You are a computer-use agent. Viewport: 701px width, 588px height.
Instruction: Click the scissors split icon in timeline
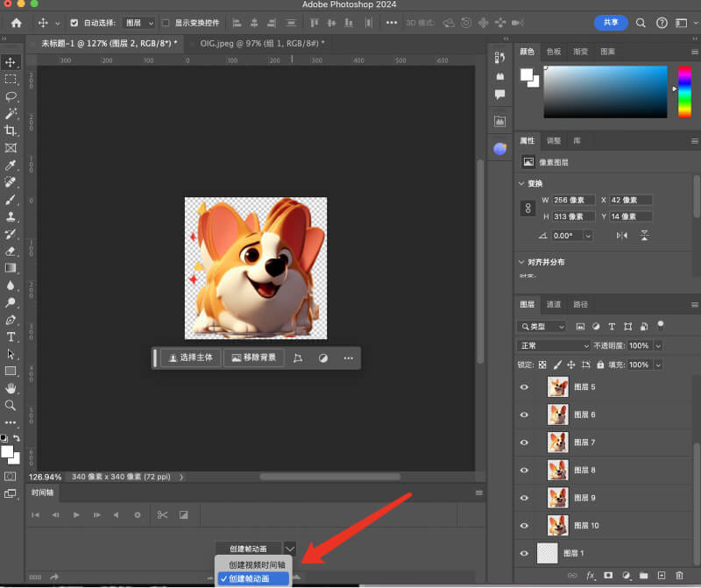(x=162, y=514)
